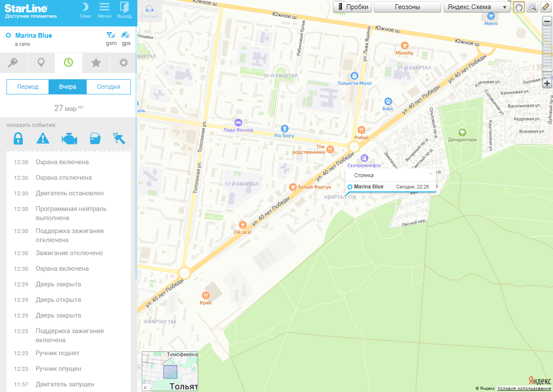Close the Стоянка popup balloon
This screenshot has width=553, height=392.
[430, 174]
